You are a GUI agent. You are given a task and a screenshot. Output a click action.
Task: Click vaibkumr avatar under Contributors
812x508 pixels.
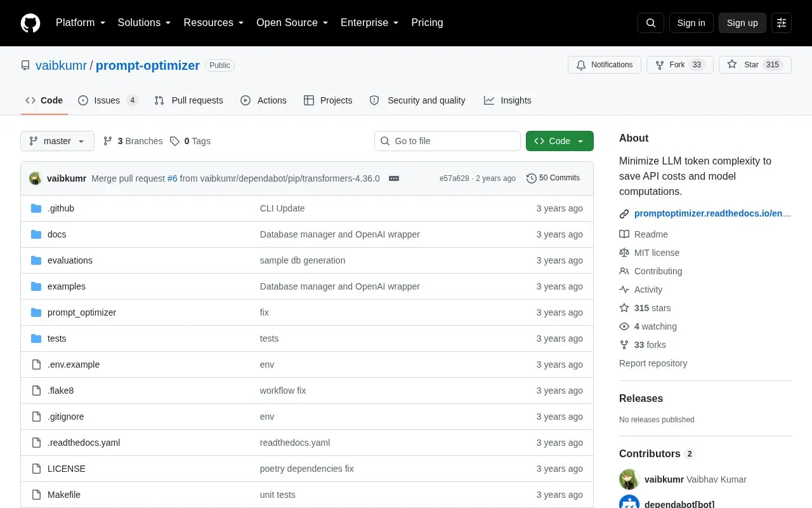629,479
